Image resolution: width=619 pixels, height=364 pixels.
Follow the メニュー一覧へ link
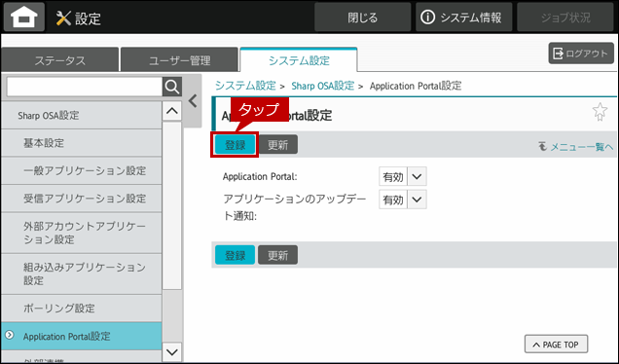pyautogui.click(x=576, y=147)
